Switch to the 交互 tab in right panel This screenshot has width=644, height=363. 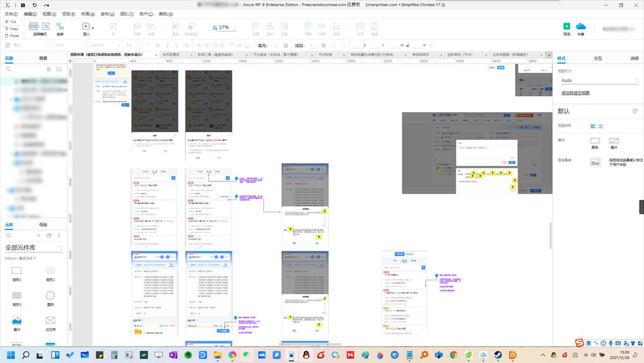(598, 59)
